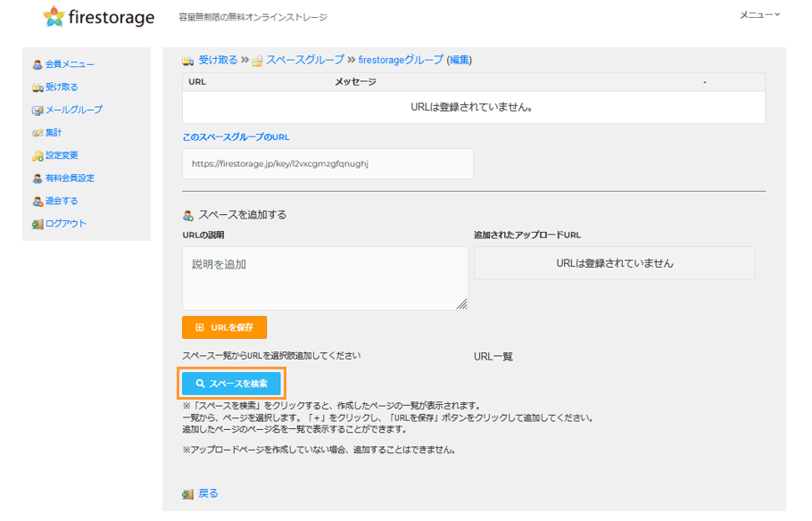Go to 受け取る in the breadcrumb
This screenshot has width=812, height=521.
click(x=218, y=60)
